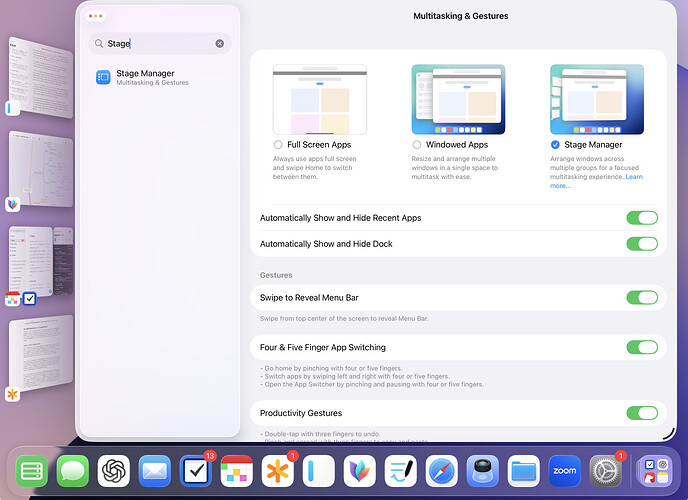
Task: Open Safari from the Dock
Action: tap(442, 471)
